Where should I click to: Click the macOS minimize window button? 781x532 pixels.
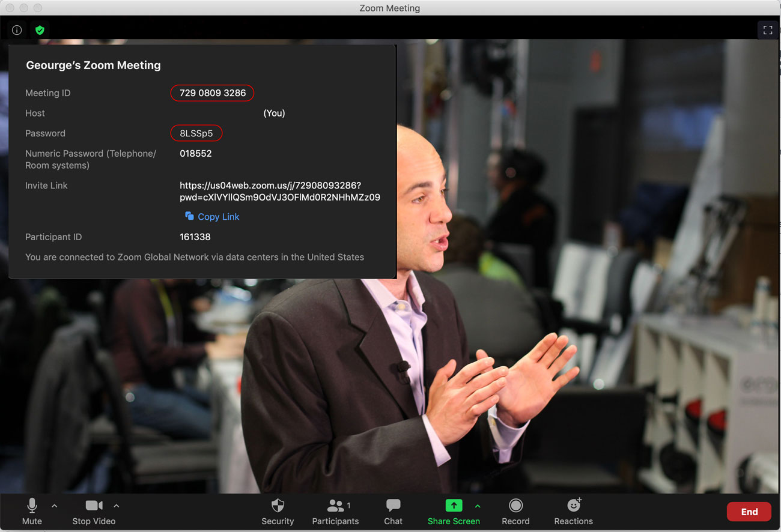(24, 8)
